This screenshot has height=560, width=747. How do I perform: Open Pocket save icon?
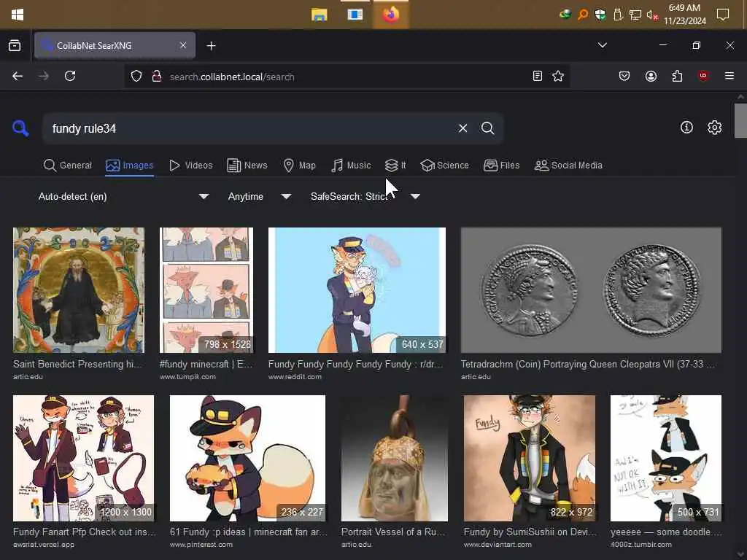point(624,76)
